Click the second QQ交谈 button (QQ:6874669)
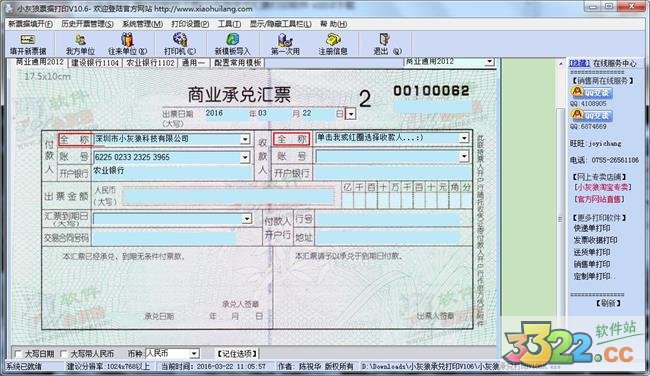Viewport: 650px width, 376px height. tap(592, 115)
